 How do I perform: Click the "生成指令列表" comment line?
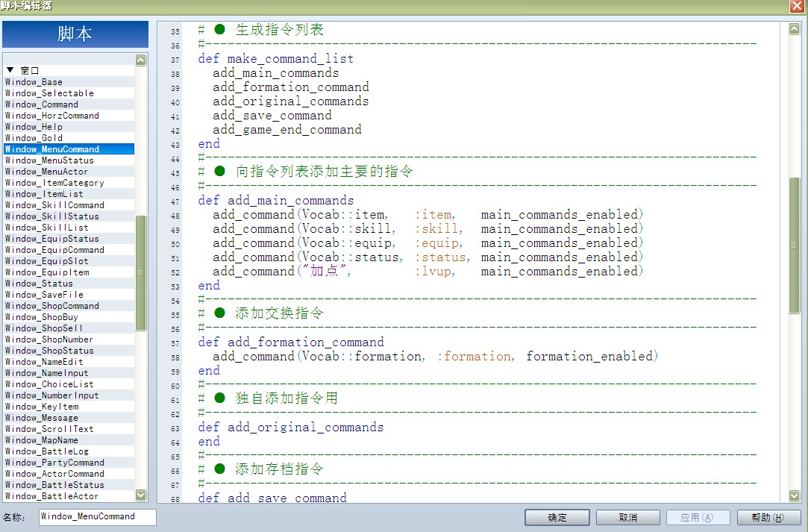coord(261,30)
